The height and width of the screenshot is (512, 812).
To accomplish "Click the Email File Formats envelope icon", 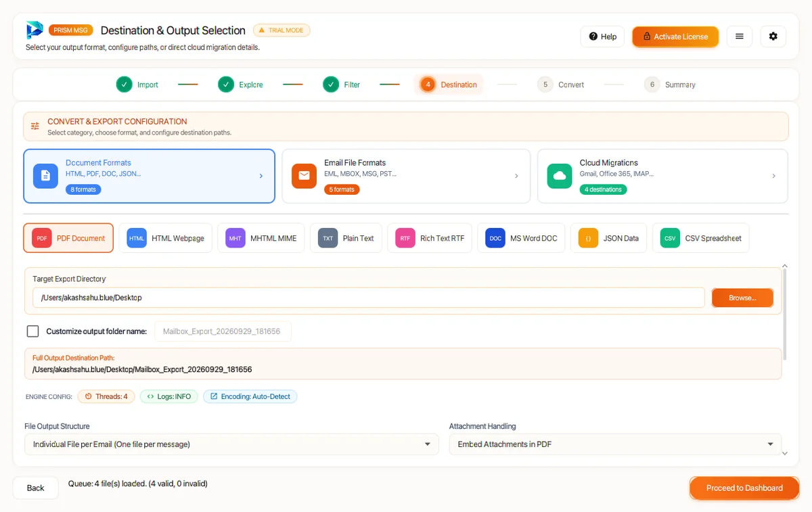I will pyautogui.click(x=304, y=176).
